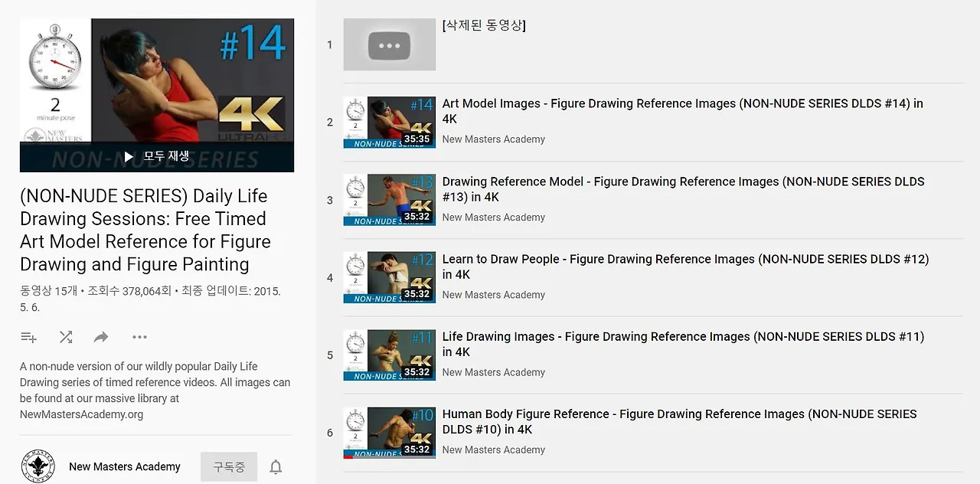This screenshot has width=980, height=484.
Task: Click the notification bell icon
Action: pos(276,467)
